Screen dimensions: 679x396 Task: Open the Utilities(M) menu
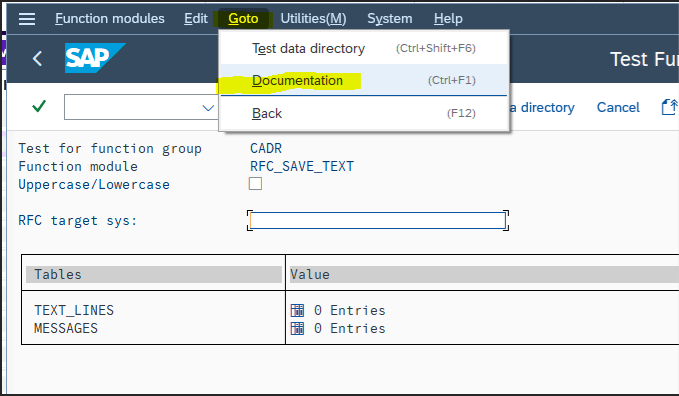tap(313, 19)
